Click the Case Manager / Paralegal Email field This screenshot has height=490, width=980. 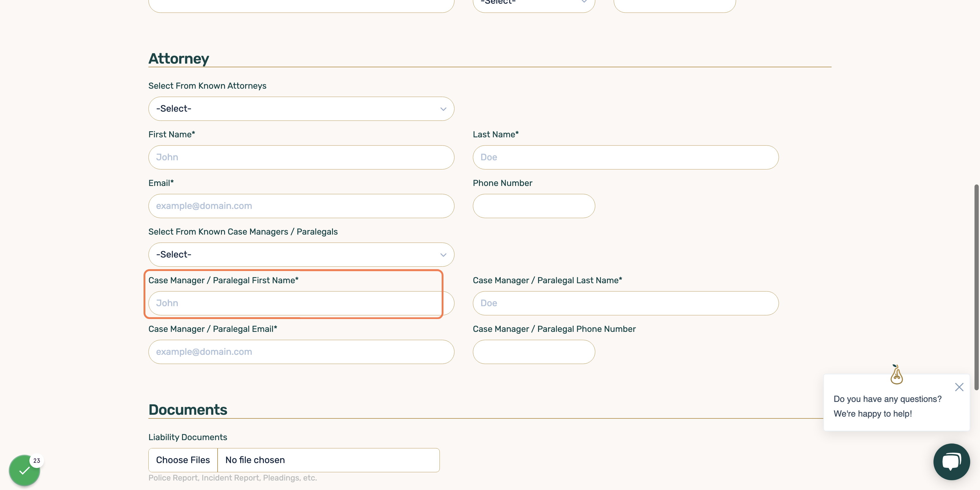301,352
